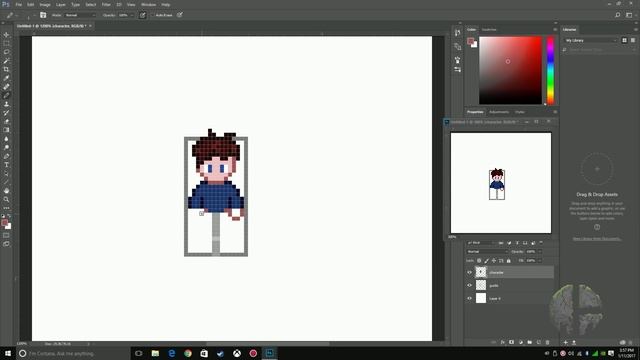Screen dimensions: 640x360
Task: Select the Crop tool
Action: (6, 69)
